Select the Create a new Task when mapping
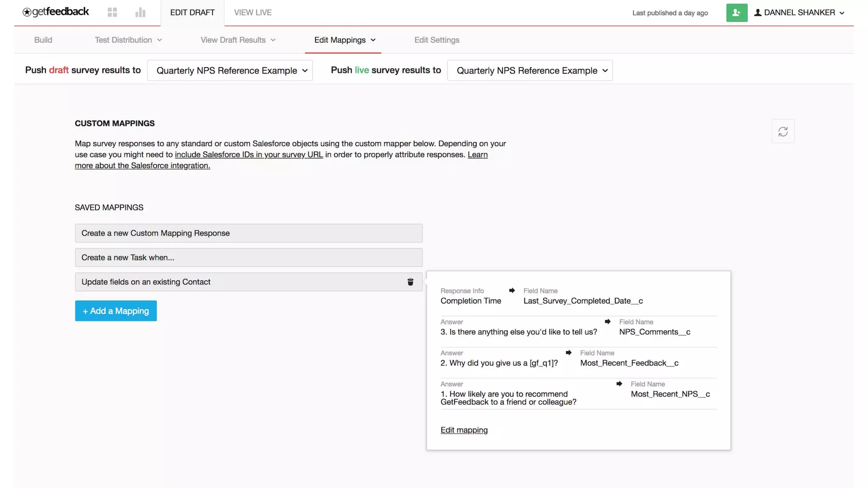 tap(249, 258)
